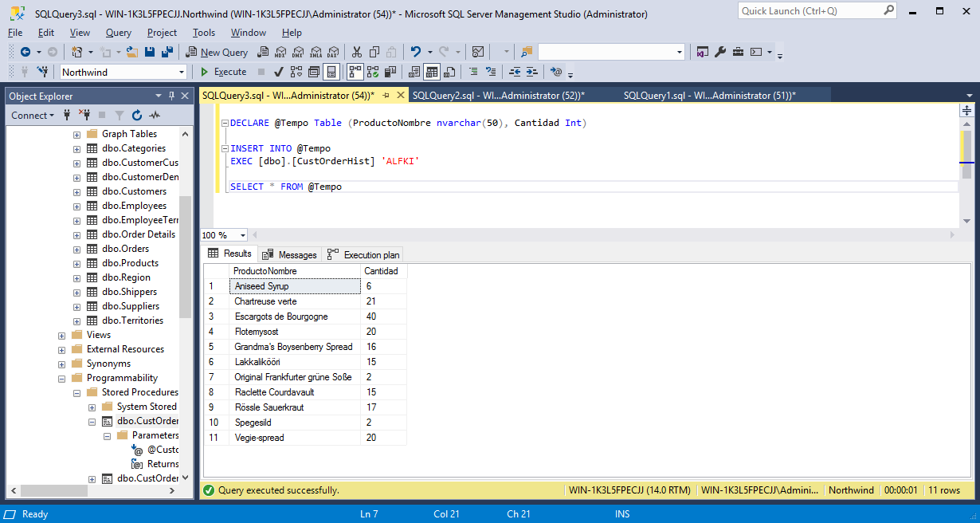Select Results to Grid mode
The image size is (980, 523).
(432, 72)
